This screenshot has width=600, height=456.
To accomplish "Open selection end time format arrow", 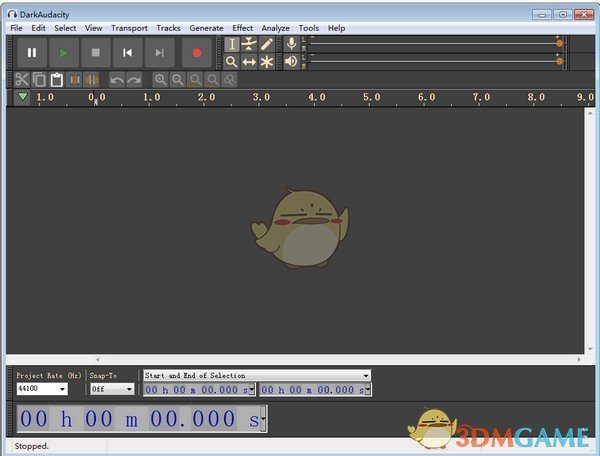I will click(368, 390).
